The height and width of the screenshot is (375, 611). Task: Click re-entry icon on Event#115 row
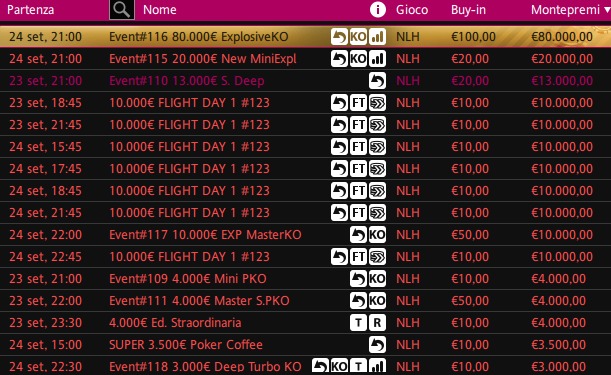339,59
